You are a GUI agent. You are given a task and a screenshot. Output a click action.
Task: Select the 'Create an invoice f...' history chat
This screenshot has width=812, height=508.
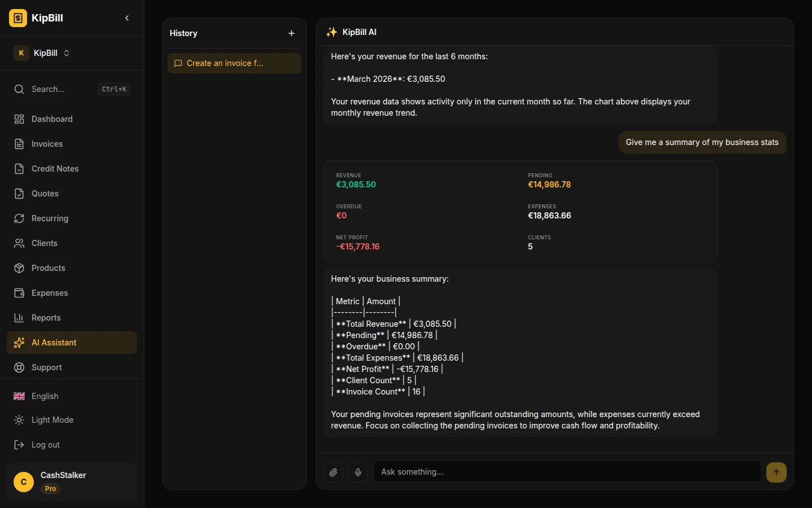[x=234, y=63]
